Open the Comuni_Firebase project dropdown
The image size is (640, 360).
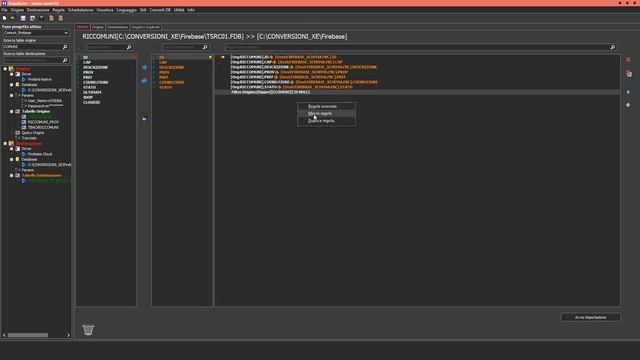(x=36, y=33)
